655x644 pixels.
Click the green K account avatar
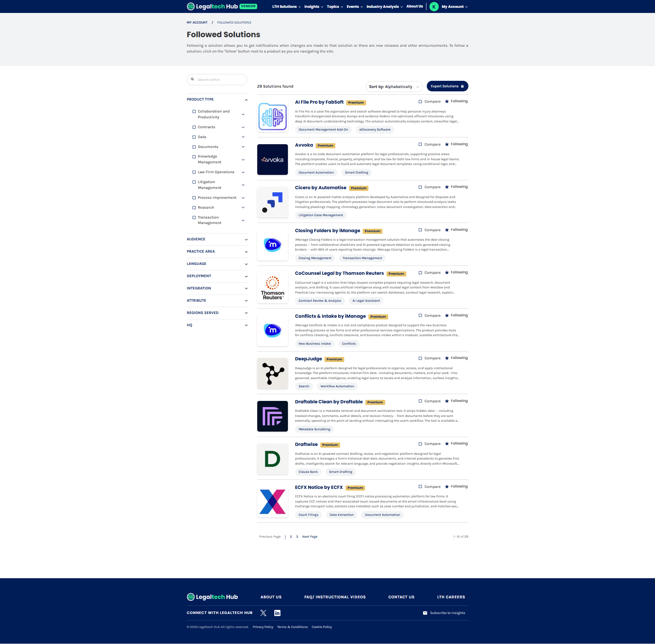[434, 6]
